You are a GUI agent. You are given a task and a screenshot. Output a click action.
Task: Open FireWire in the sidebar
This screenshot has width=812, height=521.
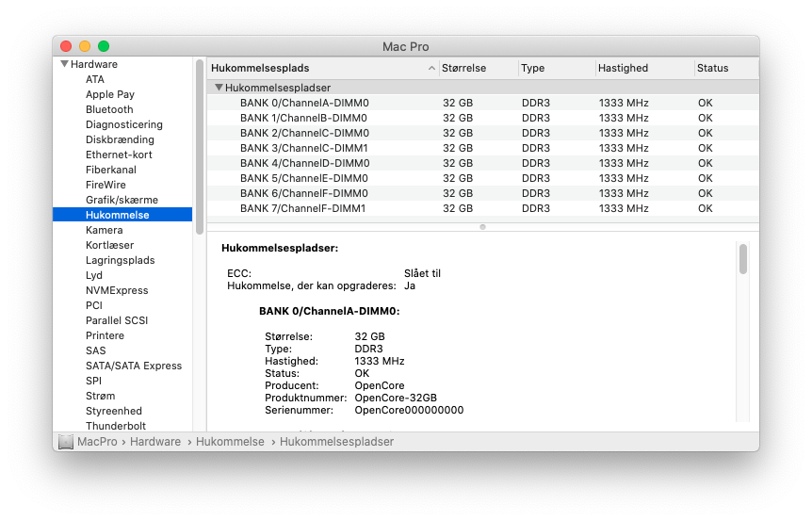tap(106, 185)
